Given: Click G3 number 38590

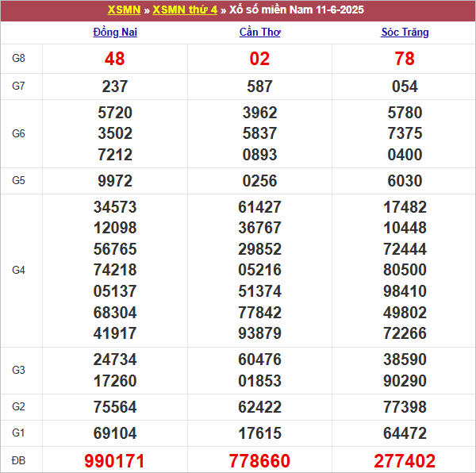Looking at the screenshot, I should click(405, 360).
